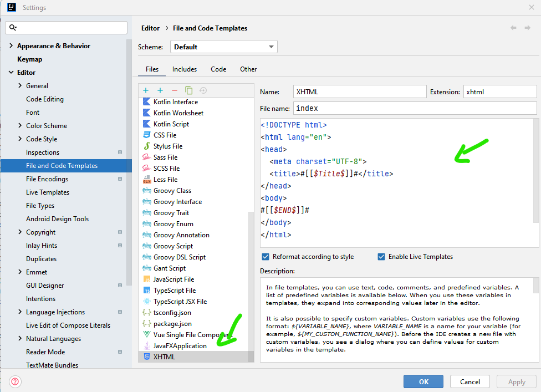Screen dimensions: 541x392
Task: Expand Appearance & Behavior section
Action: tap(11, 45)
